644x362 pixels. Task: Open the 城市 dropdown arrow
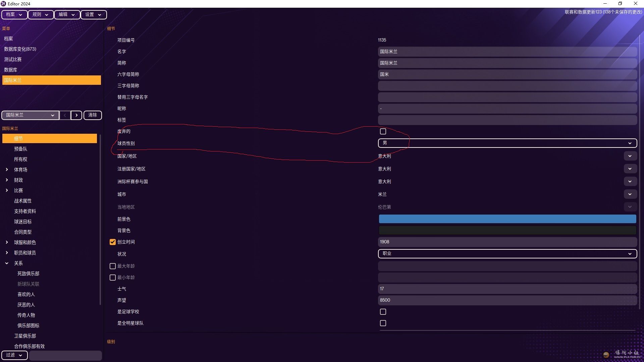point(630,194)
